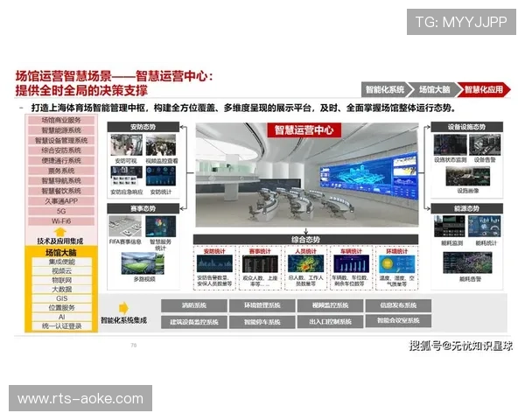
Task: Click the 5G item in pink list
Action: [x=61, y=212]
